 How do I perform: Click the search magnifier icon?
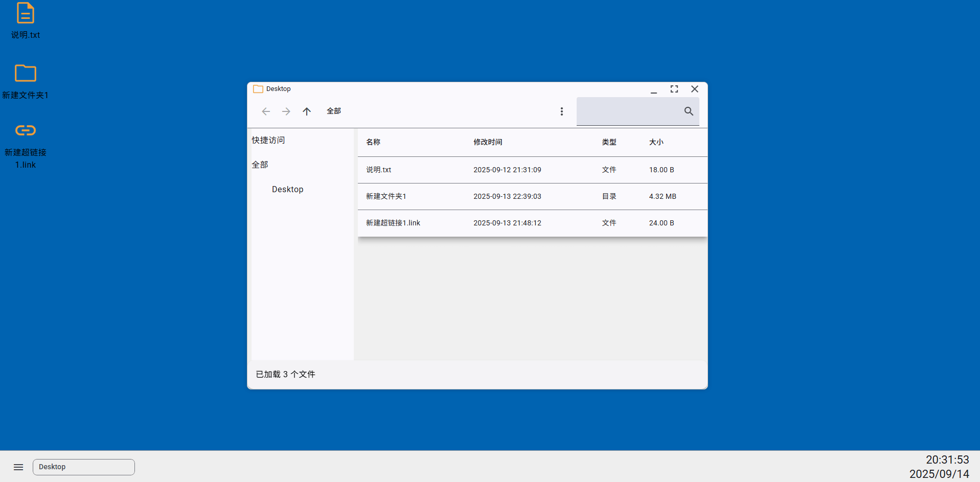click(688, 111)
